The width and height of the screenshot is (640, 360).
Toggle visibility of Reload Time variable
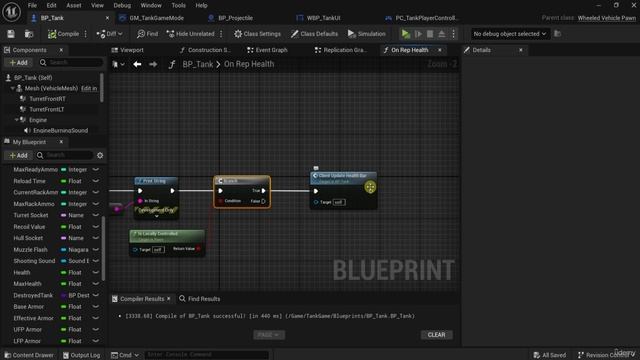point(96,181)
